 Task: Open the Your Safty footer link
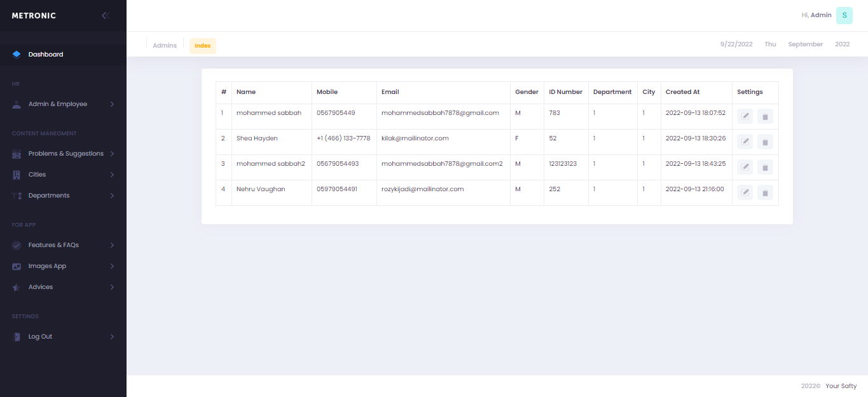(841, 386)
